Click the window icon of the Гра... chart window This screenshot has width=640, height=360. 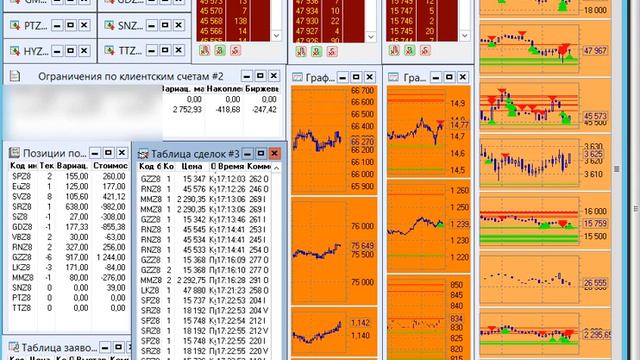click(x=393, y=77)
